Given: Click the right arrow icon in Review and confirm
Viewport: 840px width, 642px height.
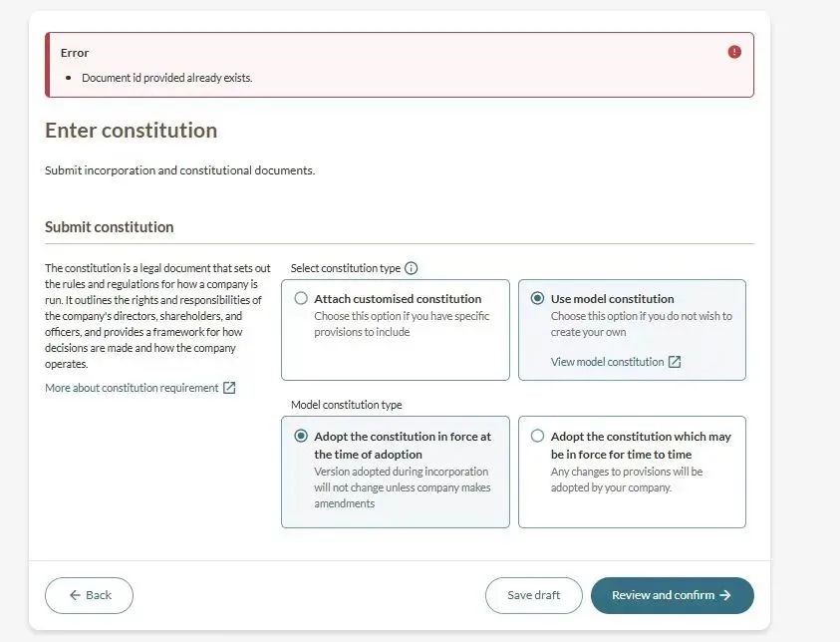Looking at the screenshot, I should click(725, 595).
